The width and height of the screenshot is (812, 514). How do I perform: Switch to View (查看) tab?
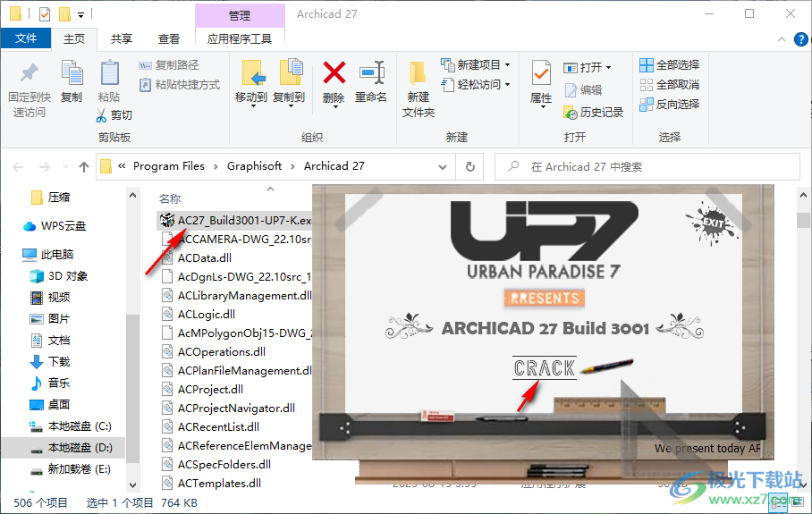(169, 38)
